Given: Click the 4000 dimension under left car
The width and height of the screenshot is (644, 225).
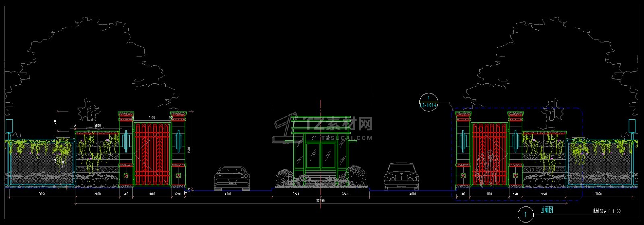Looking at the screenshot, I should pos(228,194).
